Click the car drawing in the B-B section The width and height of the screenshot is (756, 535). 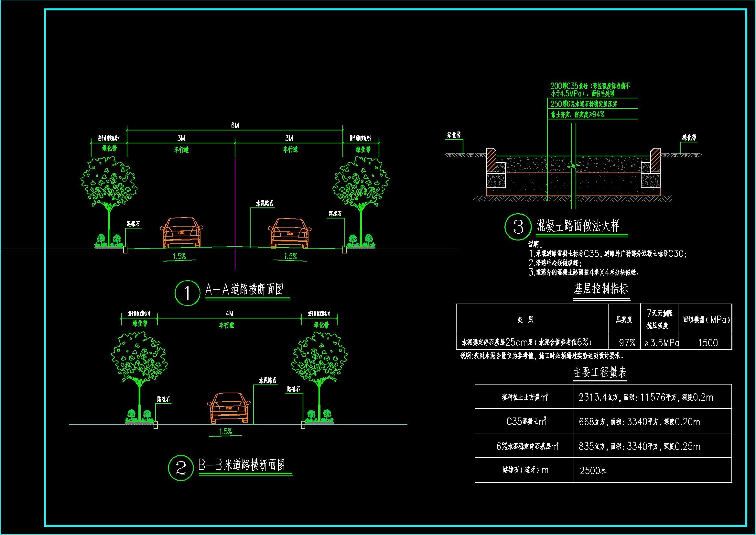click(x=229, y=408)
